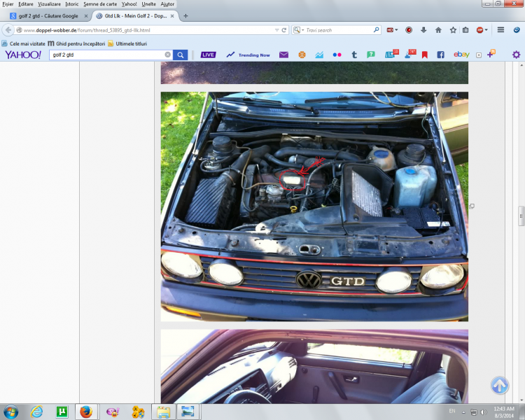Click the Yahoo toolbar settings gear

(x=516, y=55)
